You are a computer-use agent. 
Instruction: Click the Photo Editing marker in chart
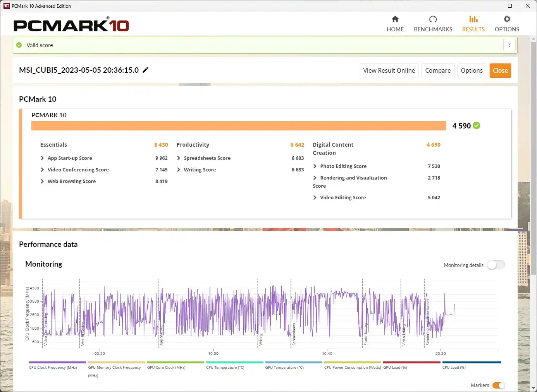pos(365,334)
